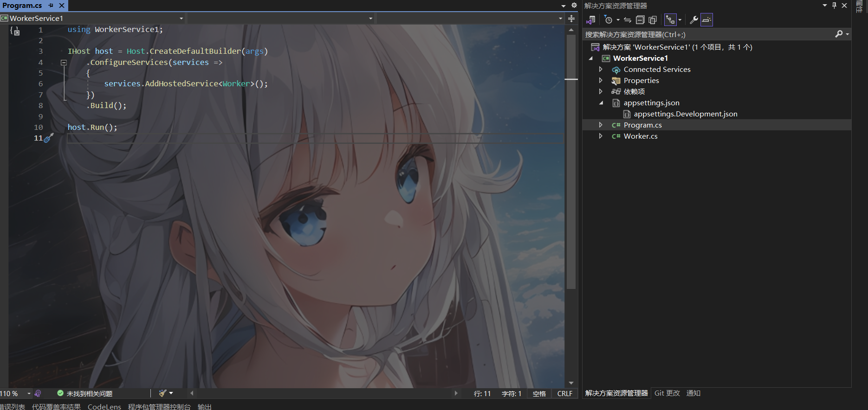
Task: Click the file-level icon beside line 1
Action: click(15, 31)
